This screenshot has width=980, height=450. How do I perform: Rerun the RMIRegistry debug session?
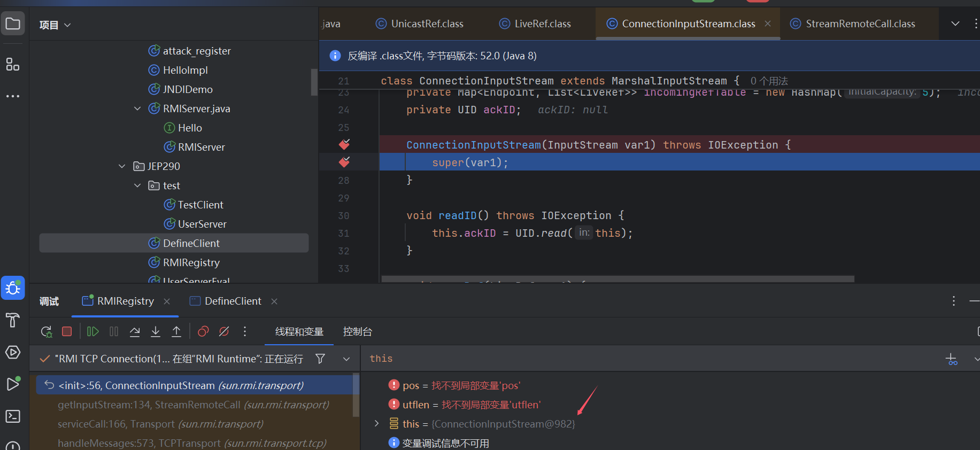click(x=47, y=331)
